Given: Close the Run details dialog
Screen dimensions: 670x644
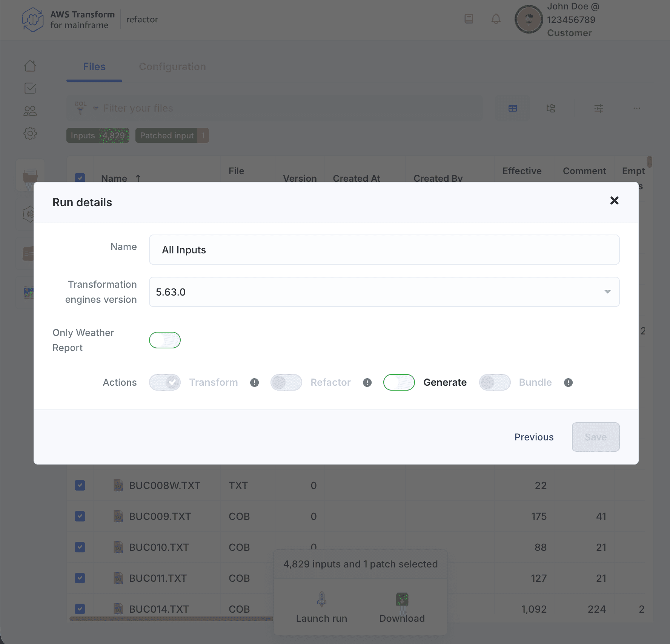Looking at the screenshot, I should point(614,201).
